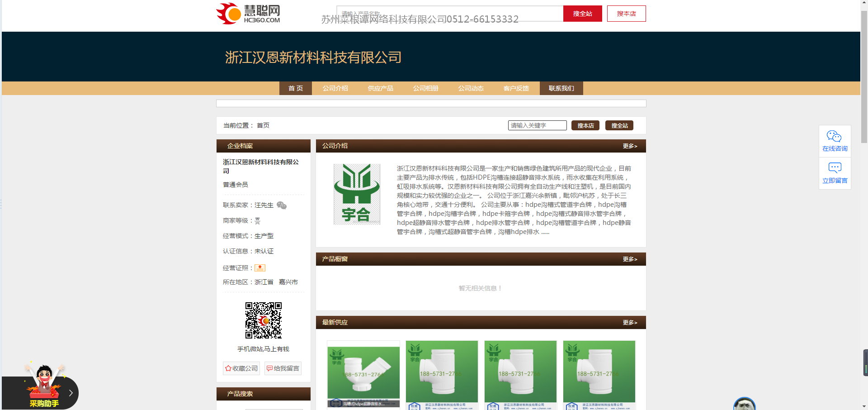
Task: Click the 搜全站 red search button
Action: coord(582,14)
